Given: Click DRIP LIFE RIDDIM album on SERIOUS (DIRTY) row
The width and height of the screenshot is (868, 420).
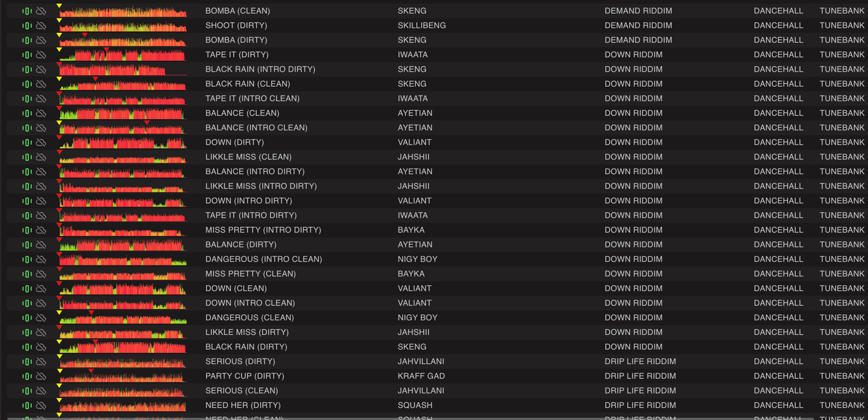Looking at the screenshot, I should coord(640,362).
